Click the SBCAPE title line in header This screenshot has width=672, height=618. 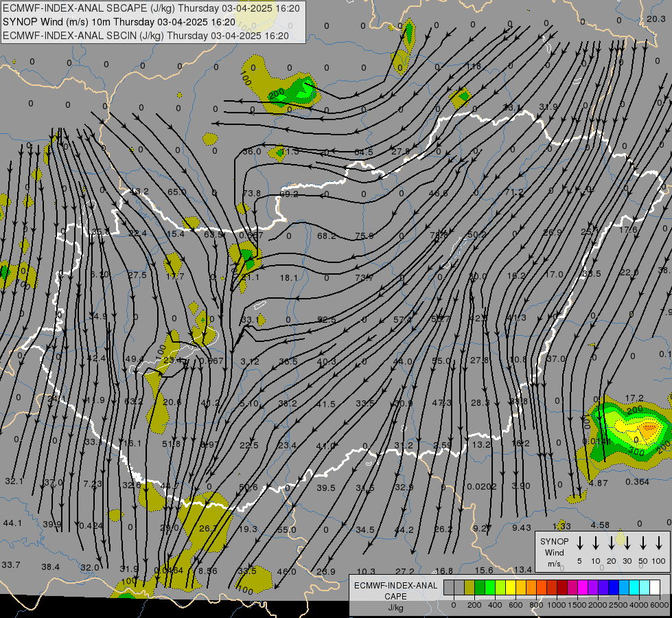[x=151, y=8]
